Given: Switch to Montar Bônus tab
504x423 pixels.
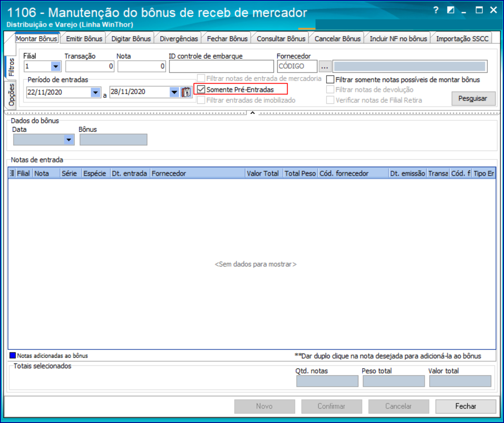Looking at the screenshot, I should pos(36,38).
